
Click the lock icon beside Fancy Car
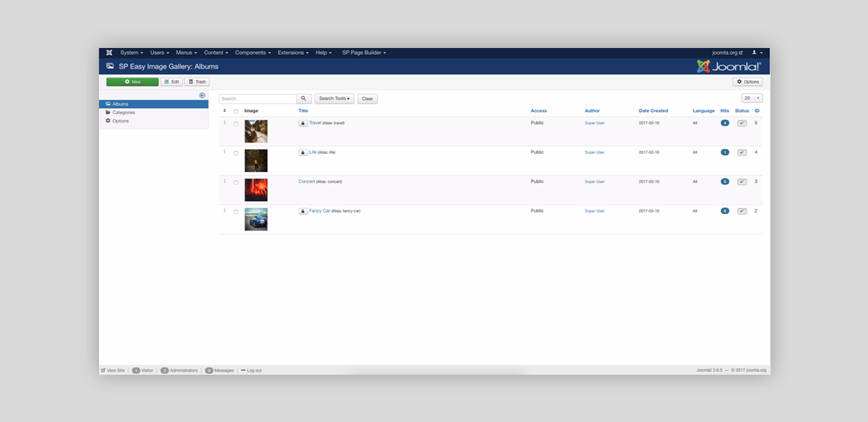point(303,211)
